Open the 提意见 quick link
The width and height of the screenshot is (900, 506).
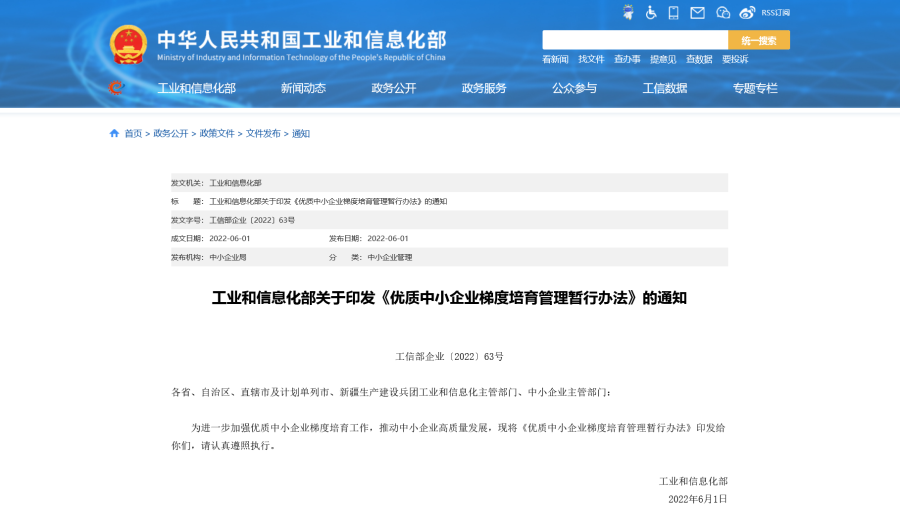[663, 59]
